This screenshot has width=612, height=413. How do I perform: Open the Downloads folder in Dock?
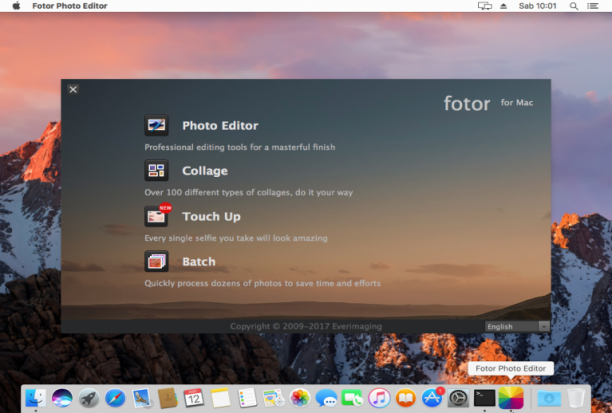click(549, 398)
